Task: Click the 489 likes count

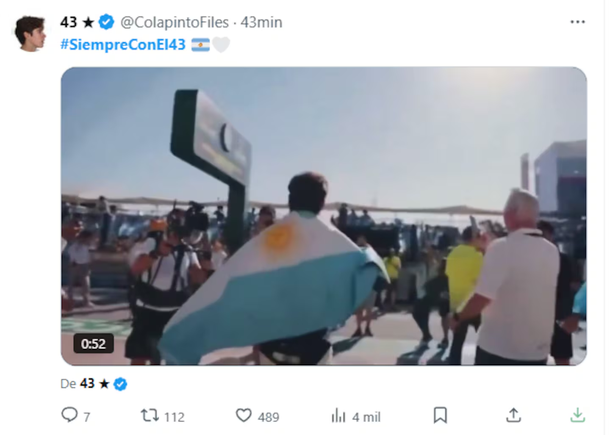Action: point(267,416)
